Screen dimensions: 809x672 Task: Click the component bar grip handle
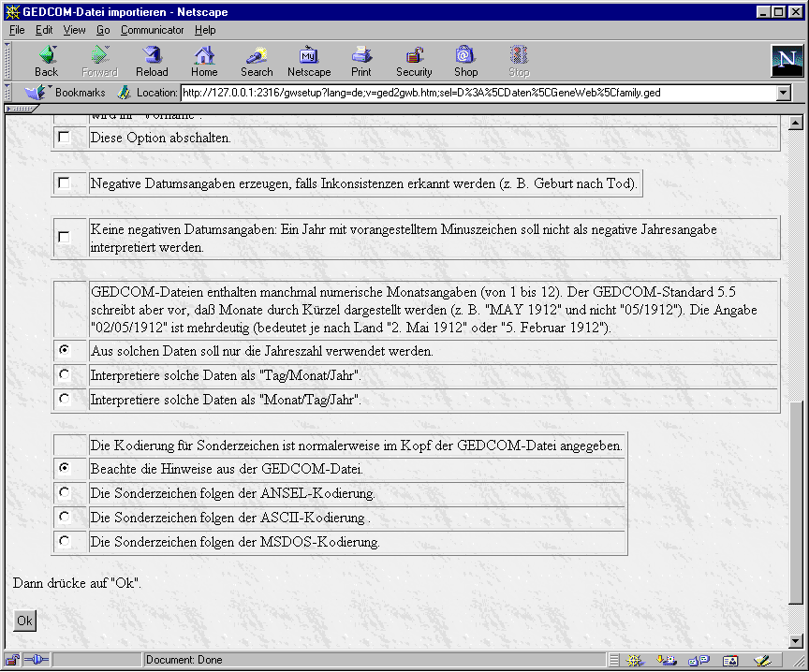tap(614, 660)
